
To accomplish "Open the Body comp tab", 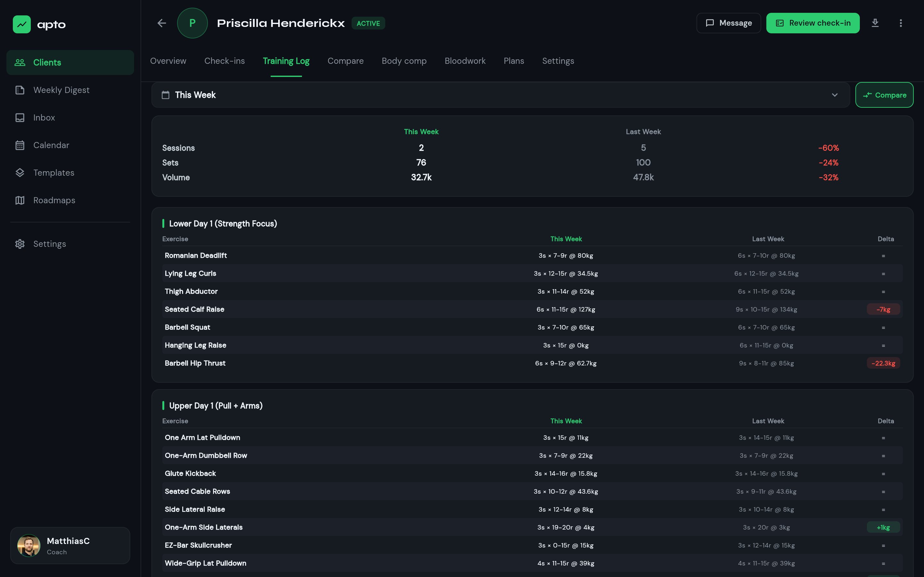I will pyautogui.click(x=404, y=61).
